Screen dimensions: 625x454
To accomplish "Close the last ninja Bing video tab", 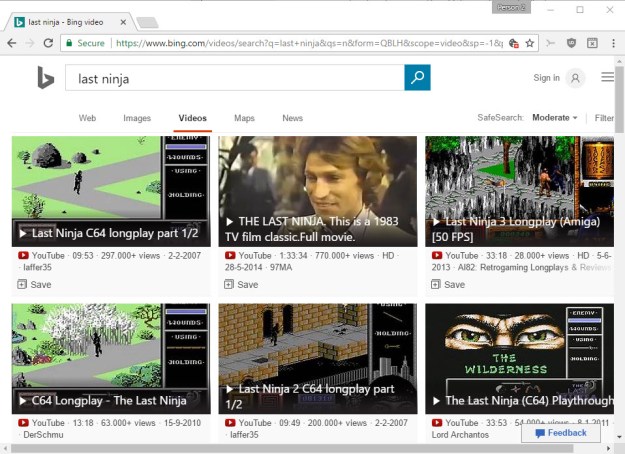I will (123, 22).
